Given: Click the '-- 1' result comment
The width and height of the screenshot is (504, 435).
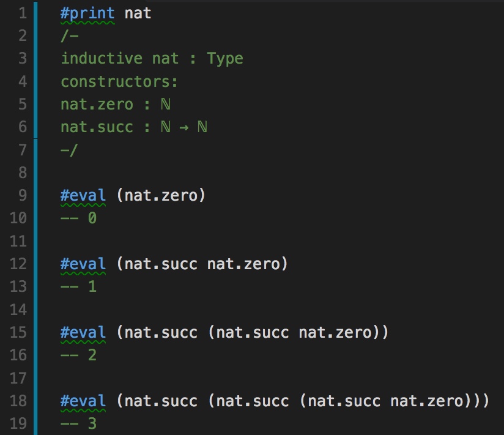Looking at the screenshot, I should tap(78, 287).
